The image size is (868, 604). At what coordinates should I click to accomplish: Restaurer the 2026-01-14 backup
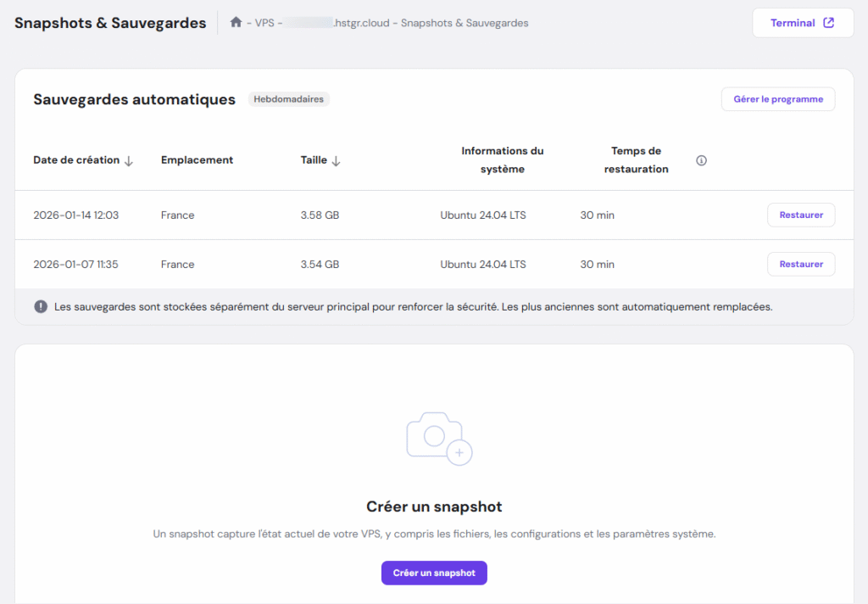(x=800, y=215)
